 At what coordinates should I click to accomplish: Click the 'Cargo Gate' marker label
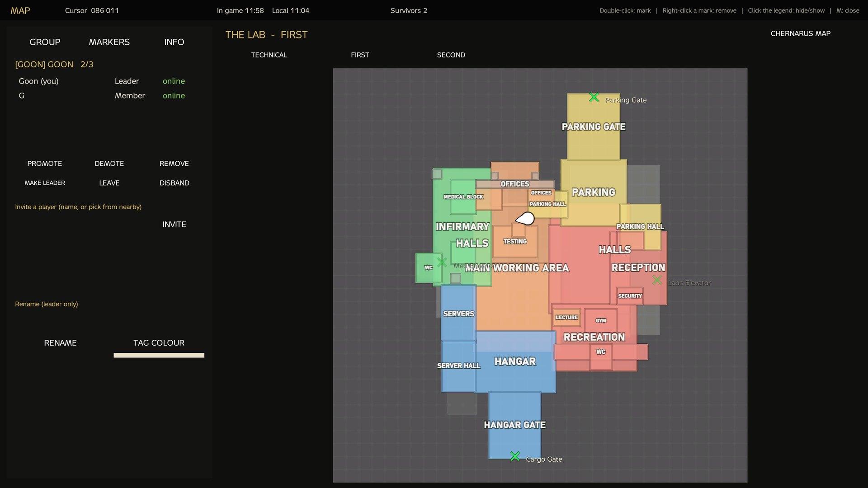point(544,459)
